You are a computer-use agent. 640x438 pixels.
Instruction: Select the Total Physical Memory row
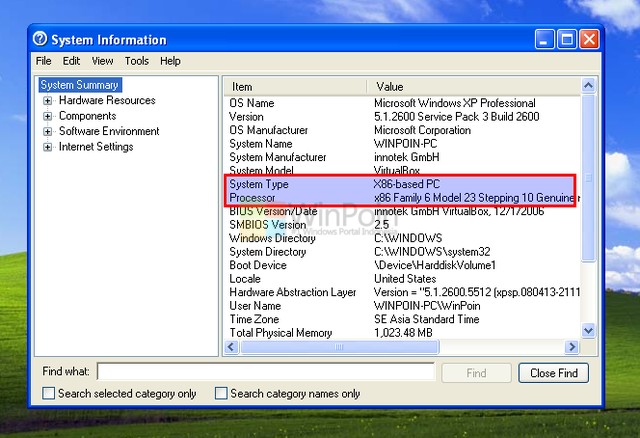tap(402, 332)
